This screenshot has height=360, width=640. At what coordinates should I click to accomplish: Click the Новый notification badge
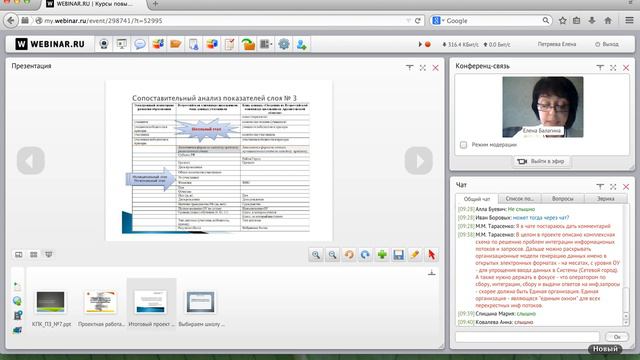(x=605, y=349)
